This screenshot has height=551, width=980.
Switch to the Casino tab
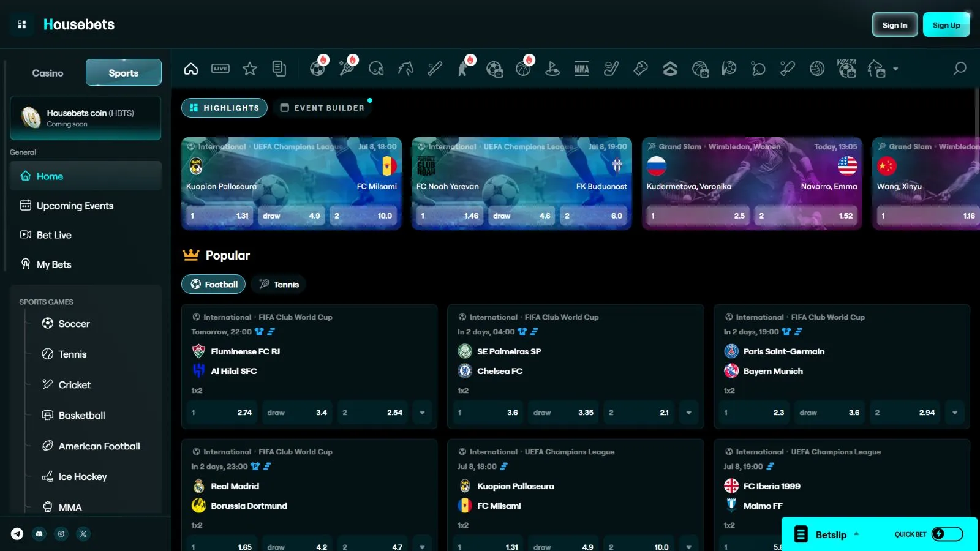pos(48,73)
